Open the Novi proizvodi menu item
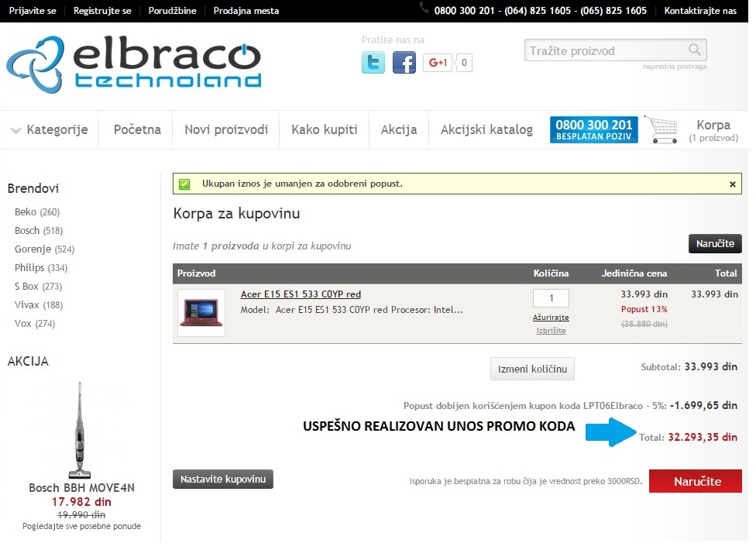The width and height of the screenshot is (756, 550). 226,129
